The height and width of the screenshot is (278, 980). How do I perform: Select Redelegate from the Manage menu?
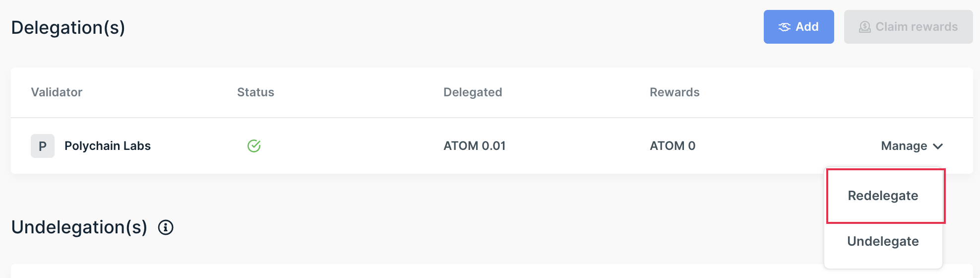pos(883,196)
